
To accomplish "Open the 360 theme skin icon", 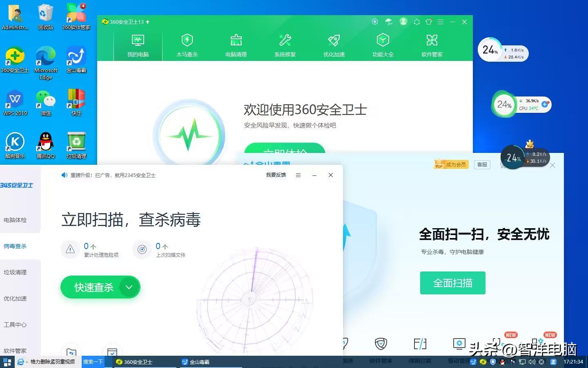I will pos(428,22).
